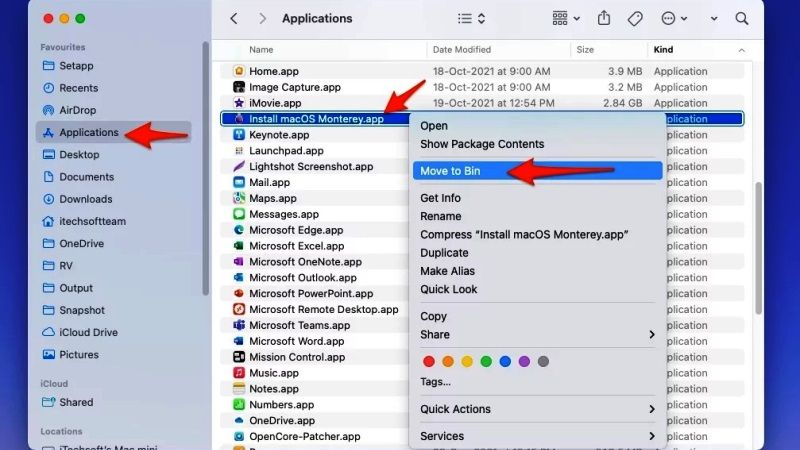Apply the blue tag color
800x450 pixels.
(x=505, y=362)
